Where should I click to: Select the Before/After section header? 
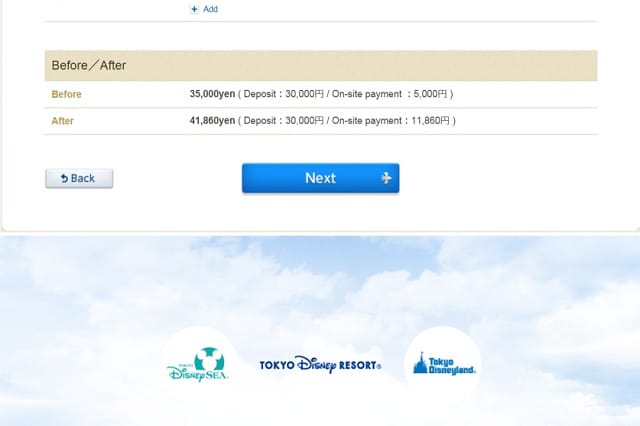click(321, 65)
